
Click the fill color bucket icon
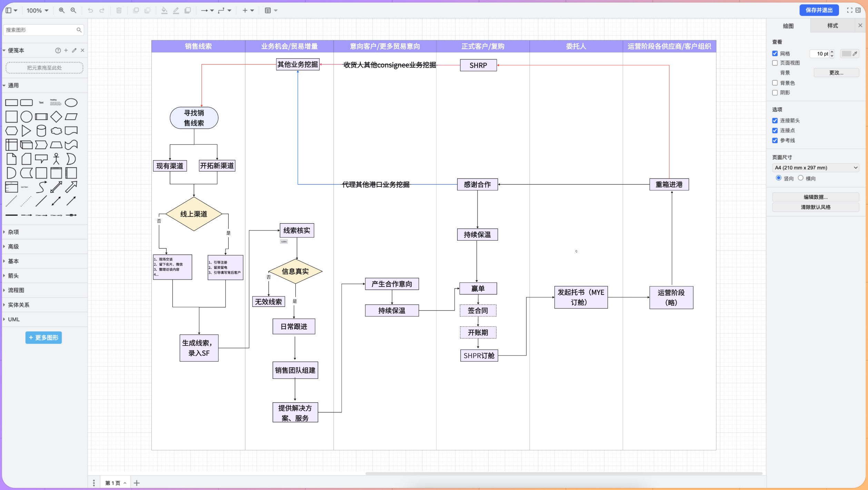tap(165, 10)
